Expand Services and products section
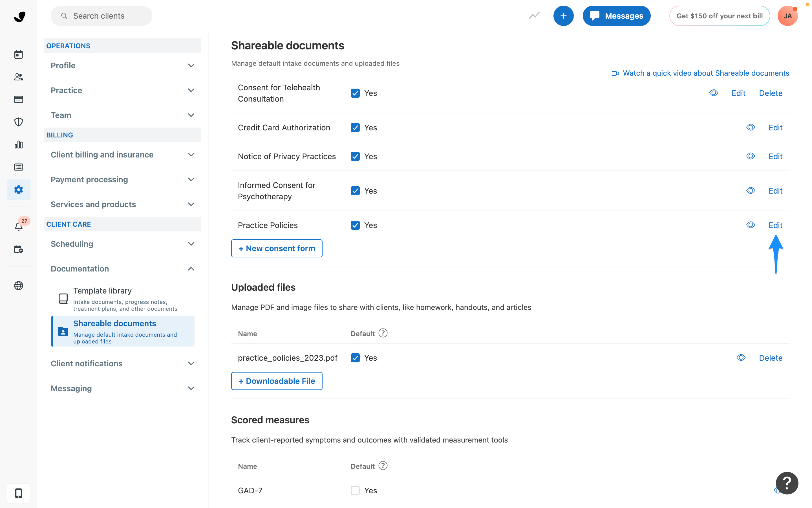812x508 pixels. coord(122,204)
